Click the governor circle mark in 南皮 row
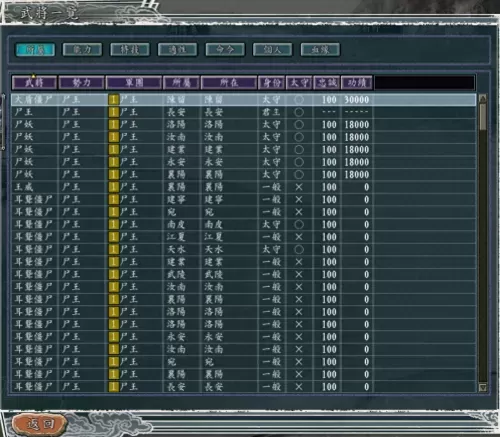500x437 pixels. click(x=299, y=225)
